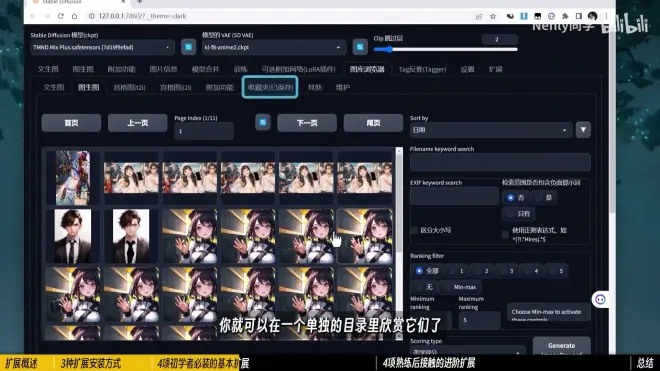Enable 区分大小写 checkbox
The width and height of the screenshot is (660, 371).
[x=414, y=230]
